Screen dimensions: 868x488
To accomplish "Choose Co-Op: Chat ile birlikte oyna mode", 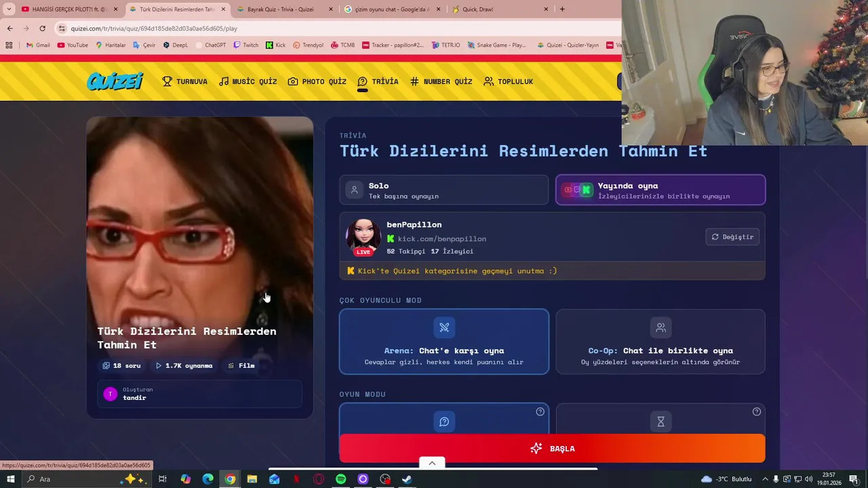I will pos(660,342).
